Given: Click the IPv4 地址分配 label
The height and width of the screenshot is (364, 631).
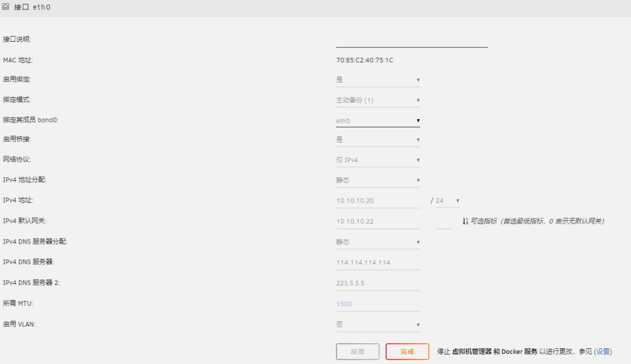Looking at the screenshot, I should (x=25, y=180).
